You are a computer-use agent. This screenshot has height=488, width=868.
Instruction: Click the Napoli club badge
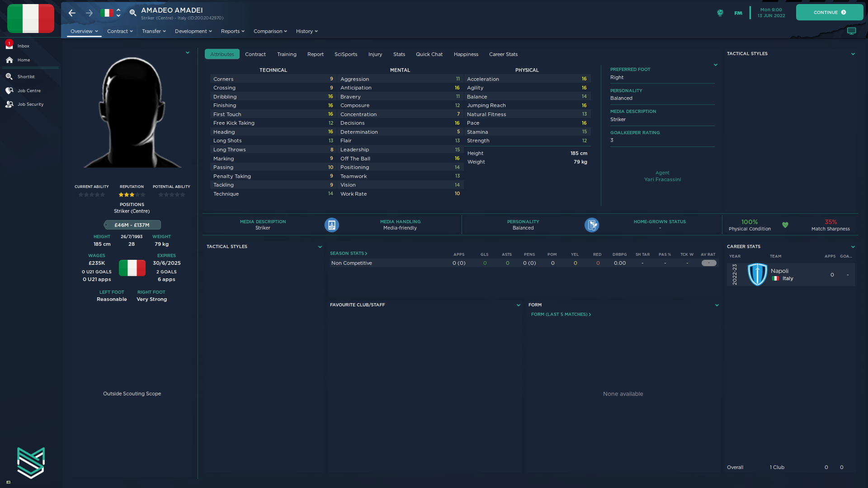pyautogui.click(x=757, y=274)
